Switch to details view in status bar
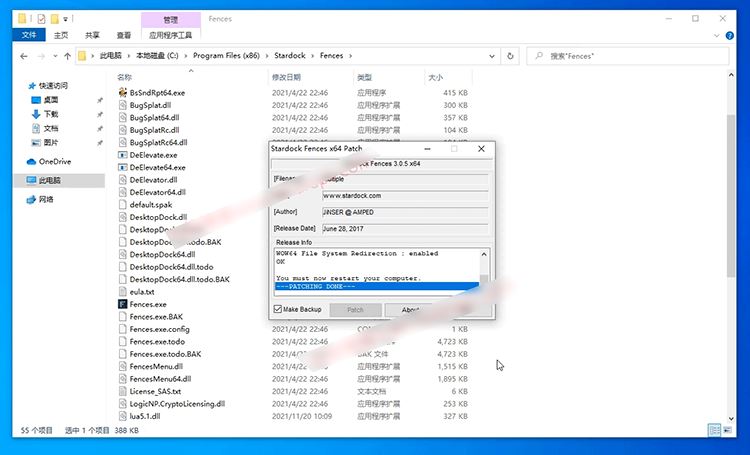This screenshot has width=750, height=455. (714, 430)
